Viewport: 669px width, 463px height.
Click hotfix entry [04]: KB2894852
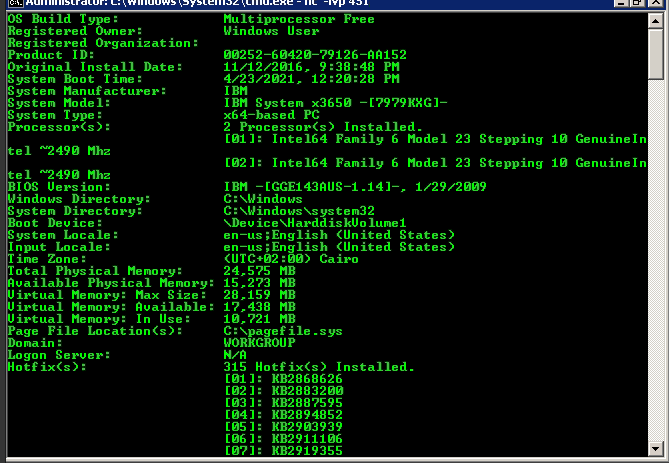[x=283, y=414]
